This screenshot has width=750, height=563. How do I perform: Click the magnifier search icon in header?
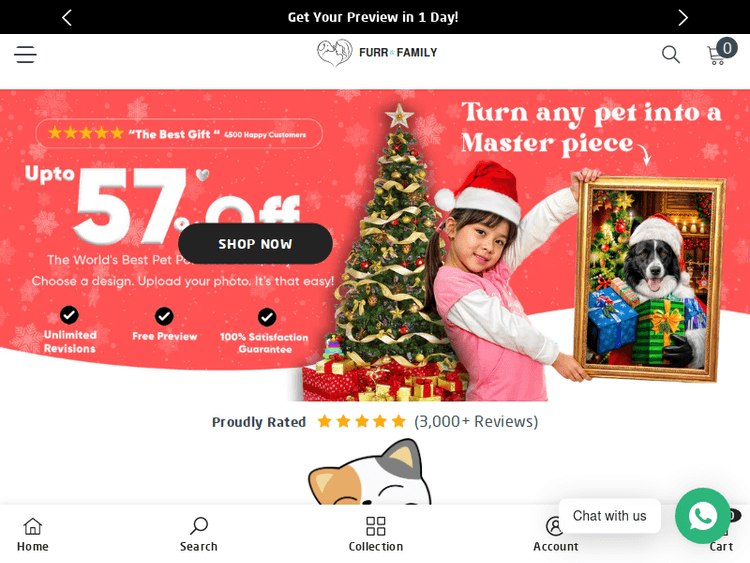click(671, 55)
